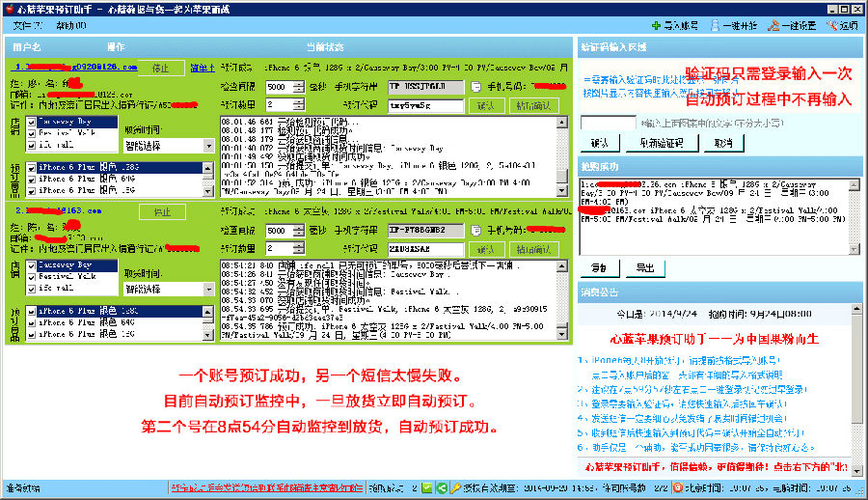Click second account's reservation code field
The width and height of the screenshot is (868, 500).
[x=425, y=249]
